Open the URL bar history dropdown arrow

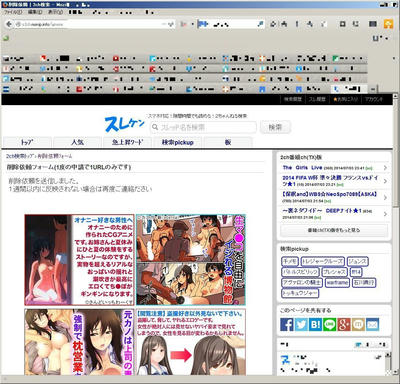(171, 24)
